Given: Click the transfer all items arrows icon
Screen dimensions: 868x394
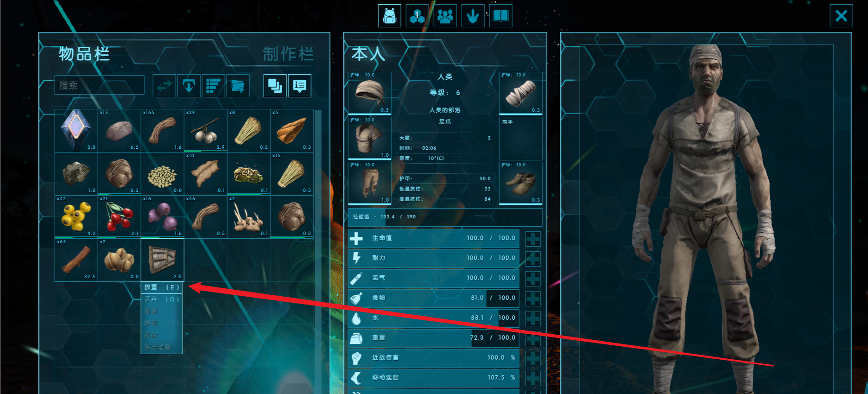Looking at the screenshot, I should pyautogui.click(x=165, y=86).
